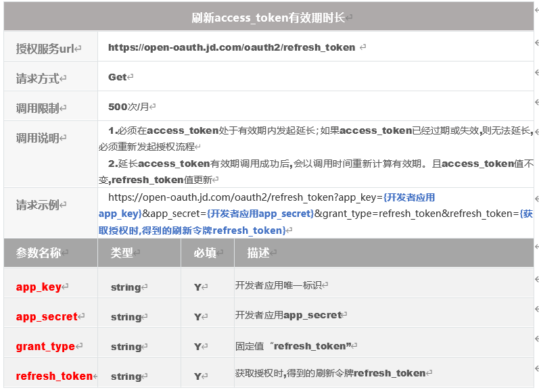Image resolution: width=539 pixels, height=392 pixels.
Task: Click Y required value in refresh_token row
Action: [x=197, y=376]
